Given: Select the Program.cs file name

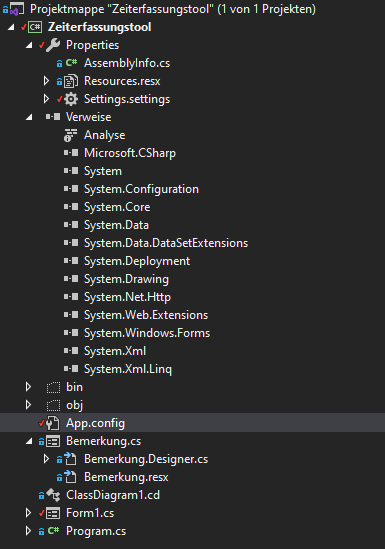Looking at the screenshot, I should pos(96,531).
